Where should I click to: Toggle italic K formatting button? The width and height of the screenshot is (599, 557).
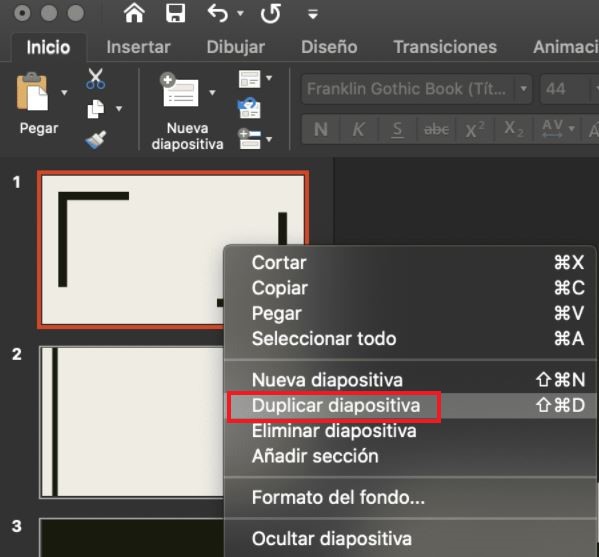(358, 130)
